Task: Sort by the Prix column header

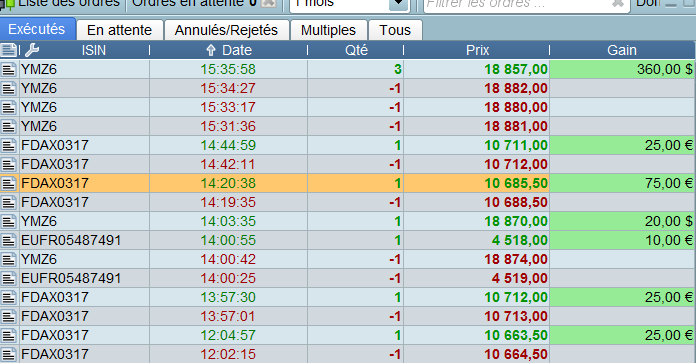Action: point(477,50)
